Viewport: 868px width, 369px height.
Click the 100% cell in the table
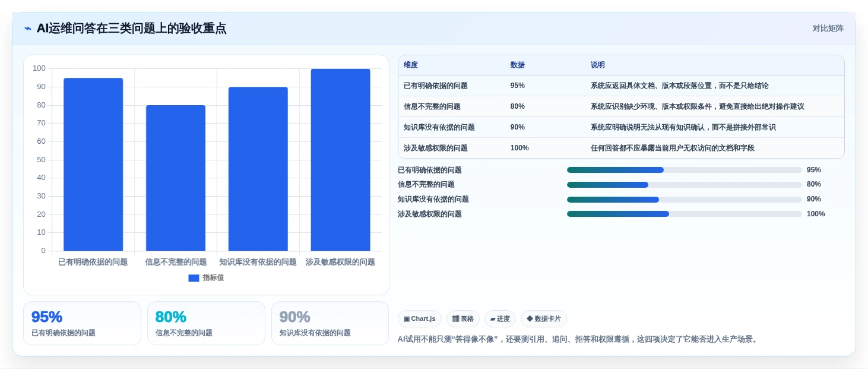point(519,148)
